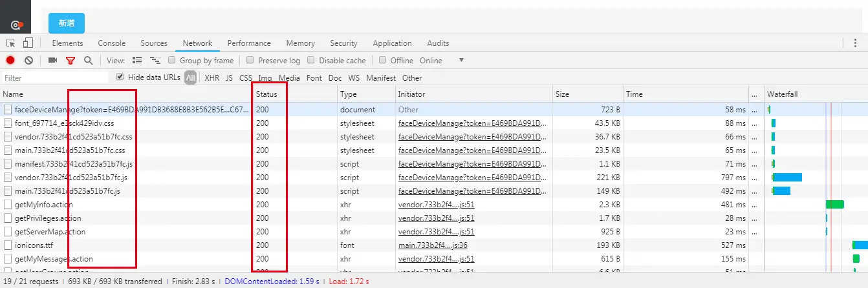Filter requests by JS
Viewport: 868px width, 288px height.
[x=229, y=78]
